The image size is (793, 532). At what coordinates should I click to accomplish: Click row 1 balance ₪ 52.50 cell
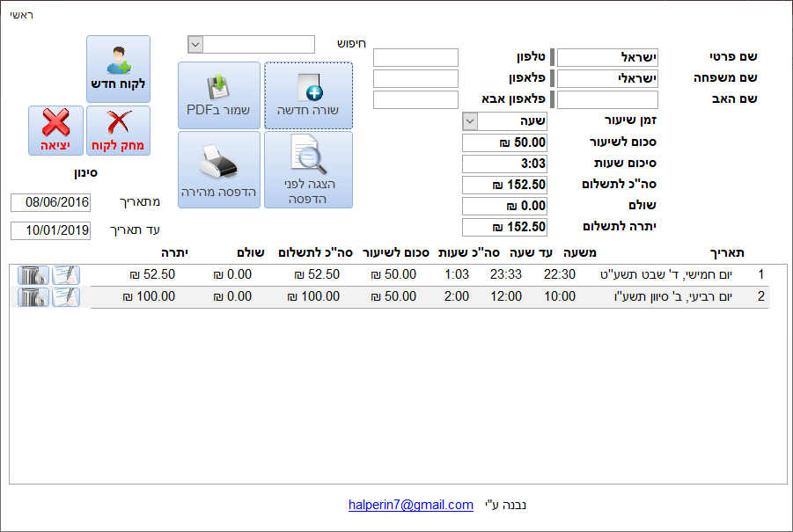point(152,275)
